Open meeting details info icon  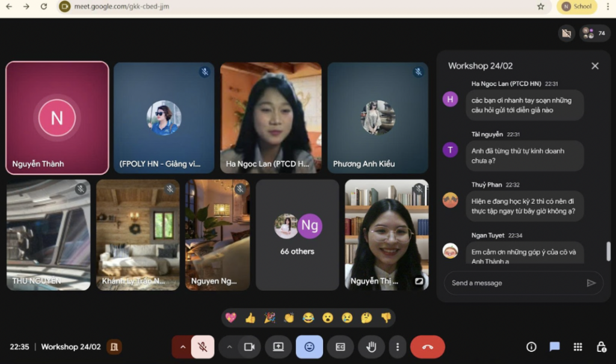click(531, 347)
